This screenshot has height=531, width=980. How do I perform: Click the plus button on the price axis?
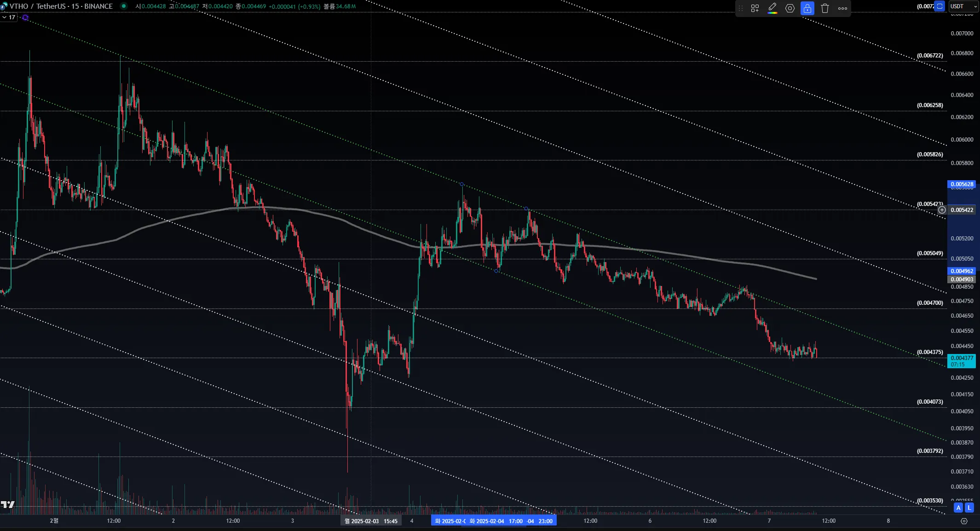942,210
